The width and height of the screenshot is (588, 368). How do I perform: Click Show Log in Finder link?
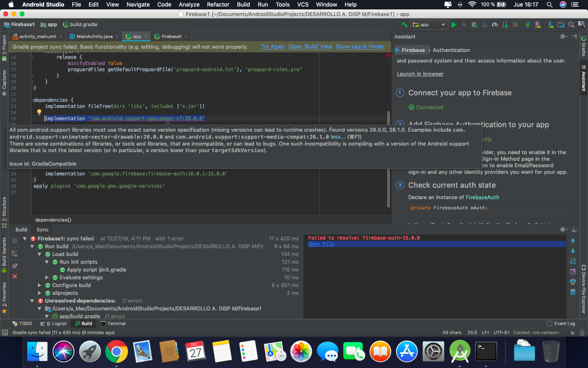point(360,47)
